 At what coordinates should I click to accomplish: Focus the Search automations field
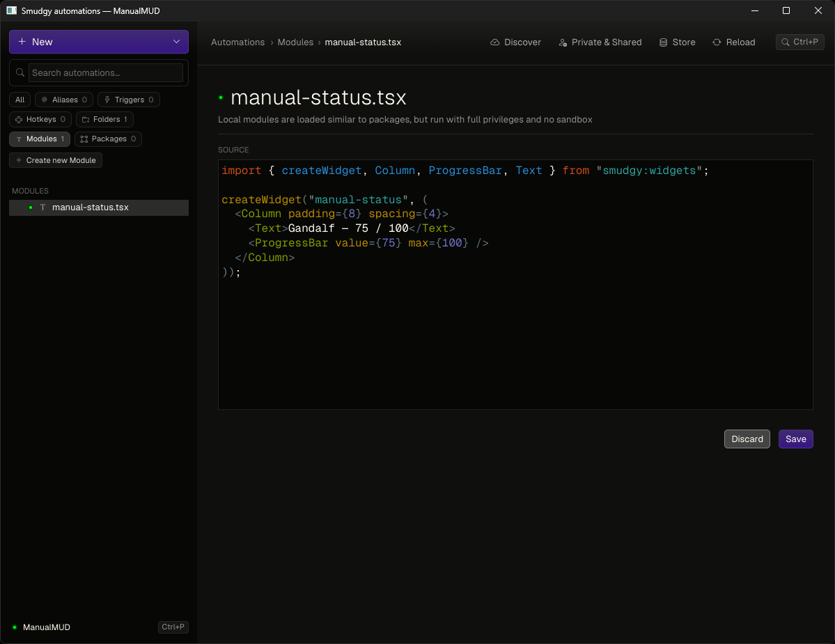pyautogui.click(x=105, y=73)
